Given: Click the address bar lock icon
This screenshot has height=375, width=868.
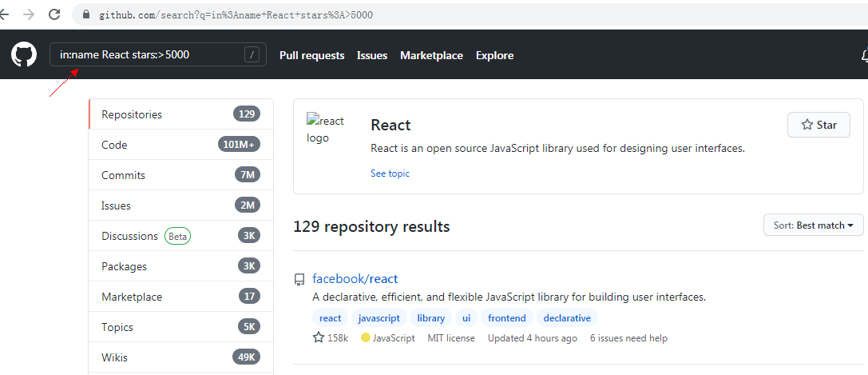Looking at the screenshot, I should click(85, 15).
